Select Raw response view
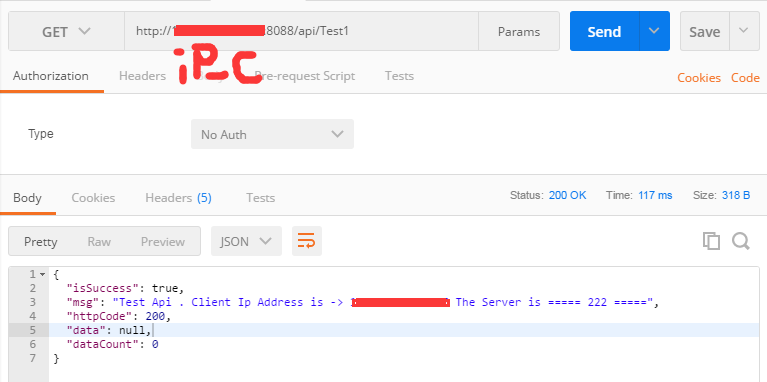 point(99,242)
